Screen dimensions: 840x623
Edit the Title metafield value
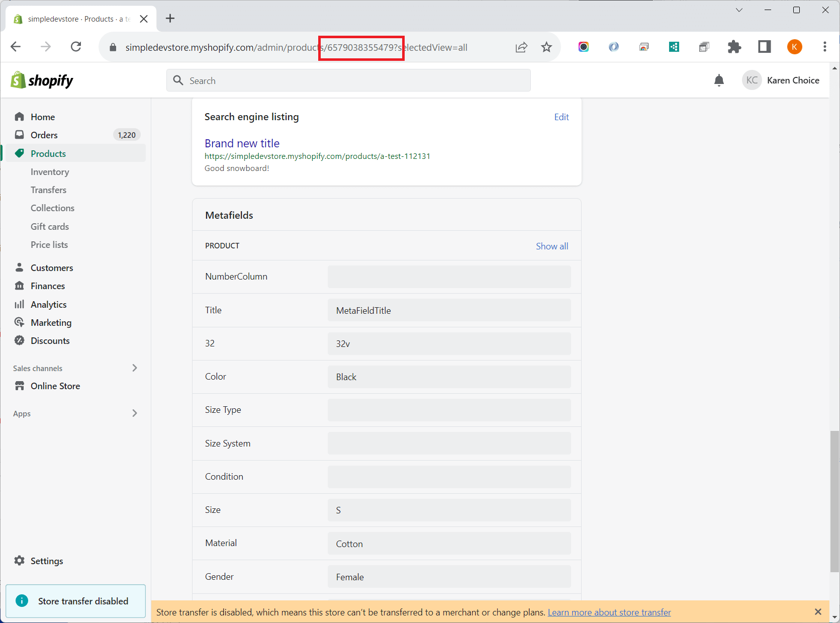[449, 310]
